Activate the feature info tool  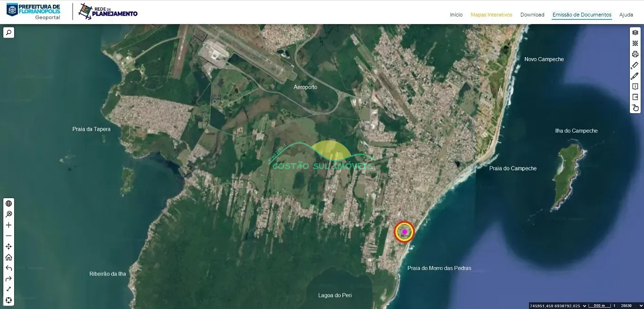(x=635, y=87)
